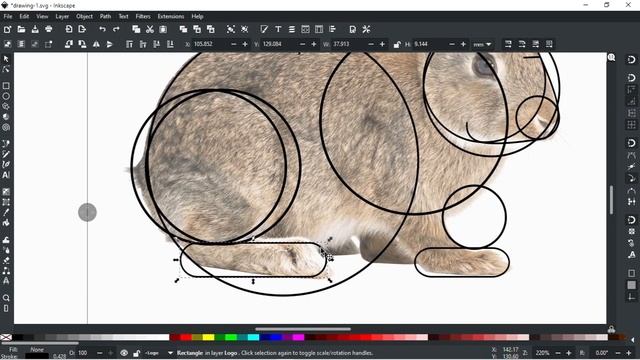Select the Node editing tool
Viewport: 640px width, 360px height.
click(x=6, y=69)
